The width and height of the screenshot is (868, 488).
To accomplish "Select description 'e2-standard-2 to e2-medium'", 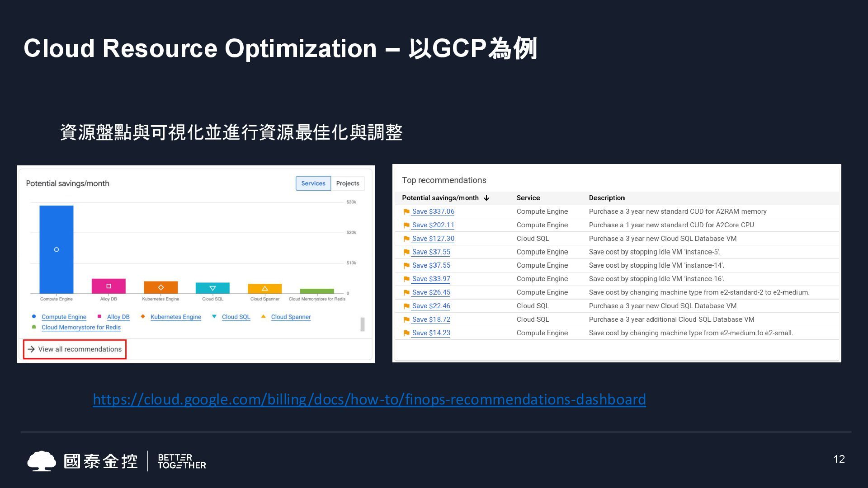I will (699, 292).
